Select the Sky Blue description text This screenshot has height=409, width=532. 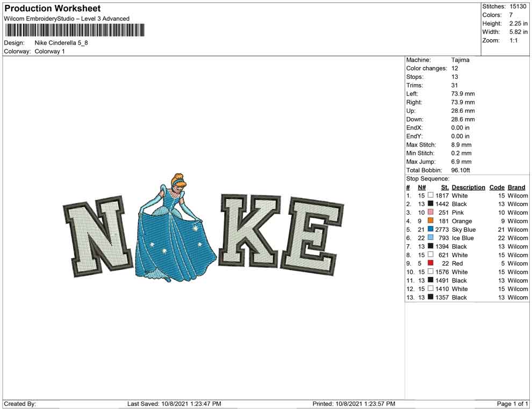[x=463, y=230]
